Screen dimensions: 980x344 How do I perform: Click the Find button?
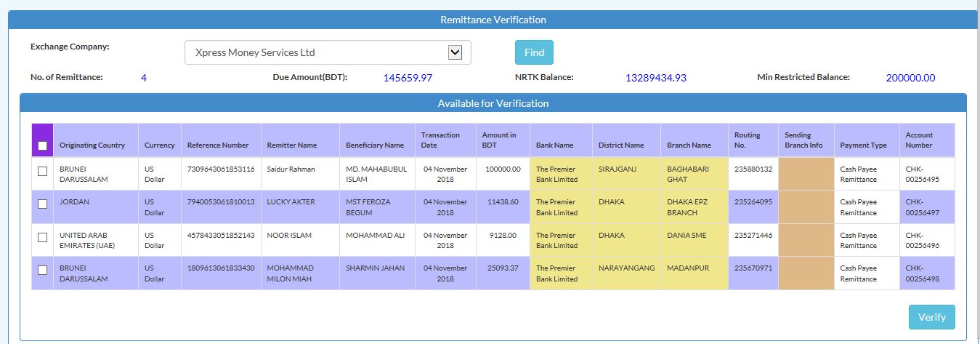[534, 52]
